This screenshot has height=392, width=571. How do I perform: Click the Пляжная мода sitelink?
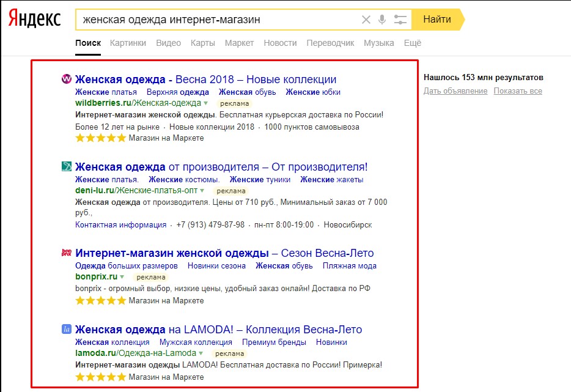pos(350,266)
